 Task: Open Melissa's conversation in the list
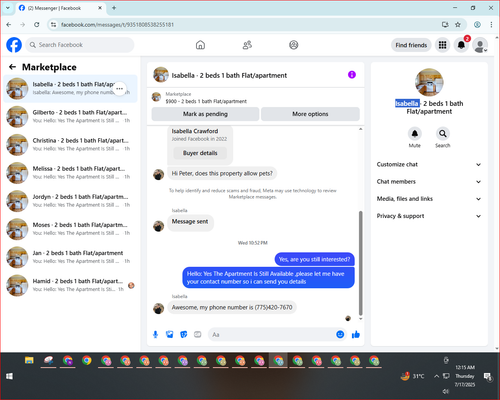[x=70, y=173]
